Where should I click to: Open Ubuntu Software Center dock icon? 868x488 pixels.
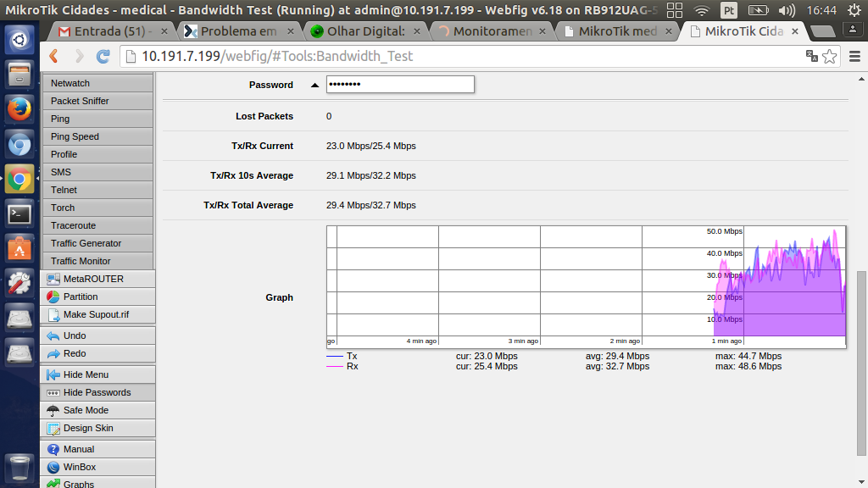pyautogui.click(x=19, y=249)
